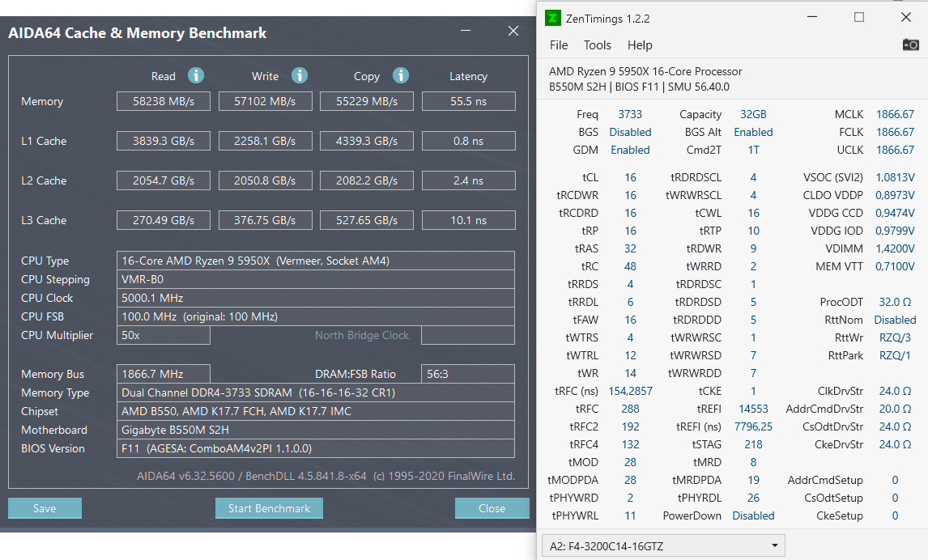Select the Memory Read value 58238 MB/s
The image size is (928, 560).
[164, 101]
